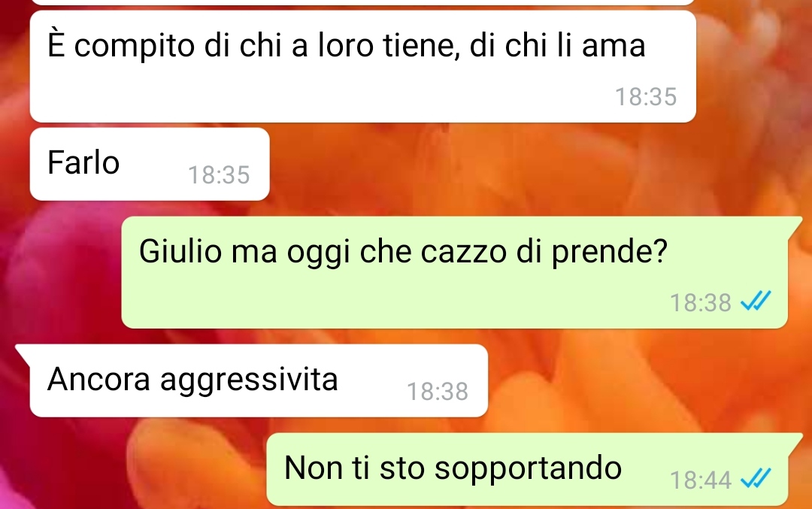Click the word 'sopportando' in the last message
Screen dimensions: 812x509
click(528, 470)
